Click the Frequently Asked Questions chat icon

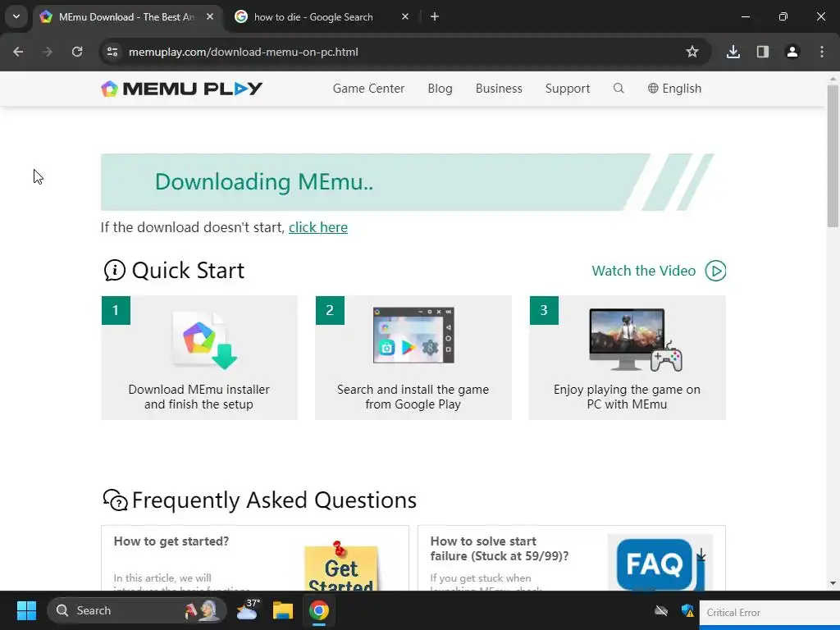pyautogui.click(x=115, y=500)
